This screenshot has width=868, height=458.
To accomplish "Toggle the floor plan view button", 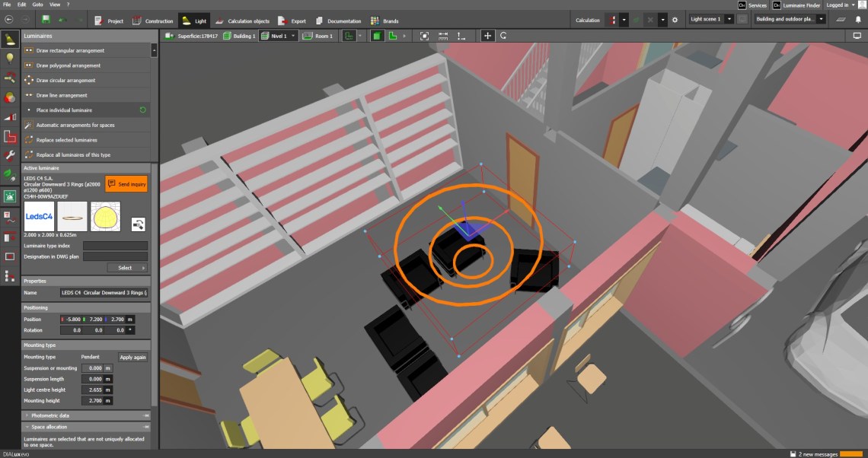I will coord(393,36).
